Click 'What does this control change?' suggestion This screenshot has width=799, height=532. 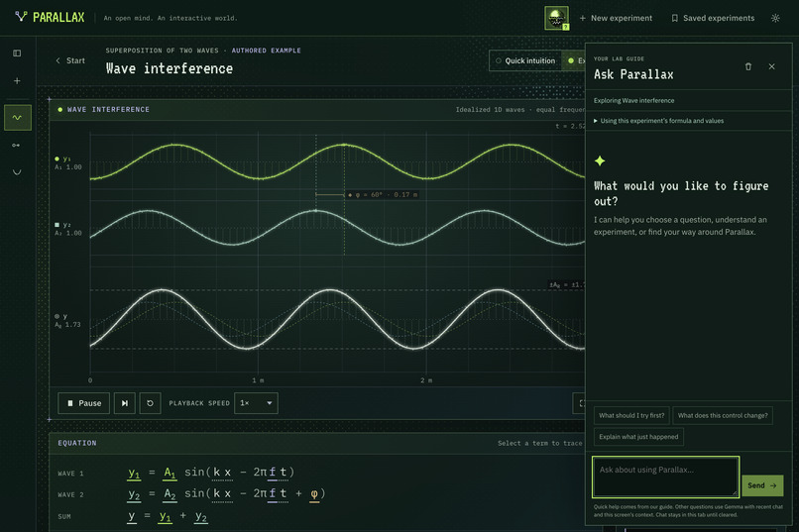[x=723, y=415]
